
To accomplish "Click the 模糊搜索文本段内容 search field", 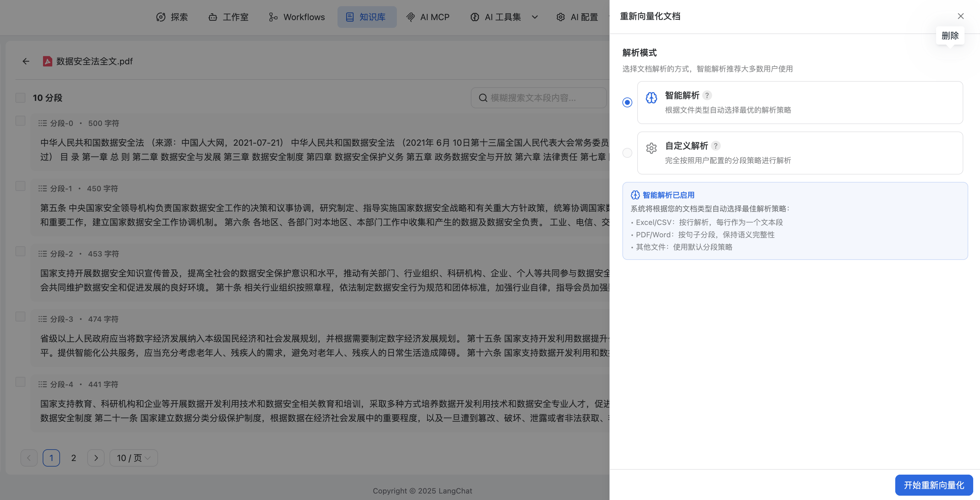I will pyautogui.click(x=539, y=98).
